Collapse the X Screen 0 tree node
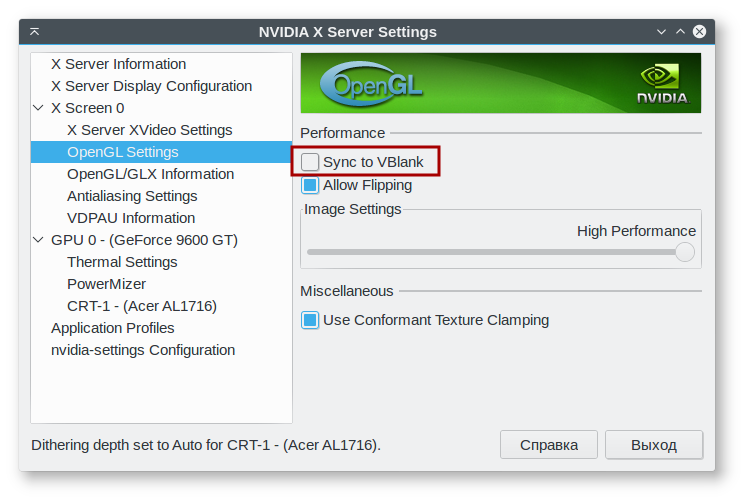747x503 pixels. [39, 108]
